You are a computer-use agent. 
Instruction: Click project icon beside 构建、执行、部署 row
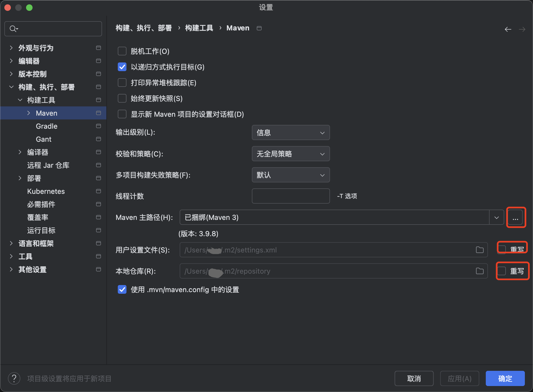99,87
